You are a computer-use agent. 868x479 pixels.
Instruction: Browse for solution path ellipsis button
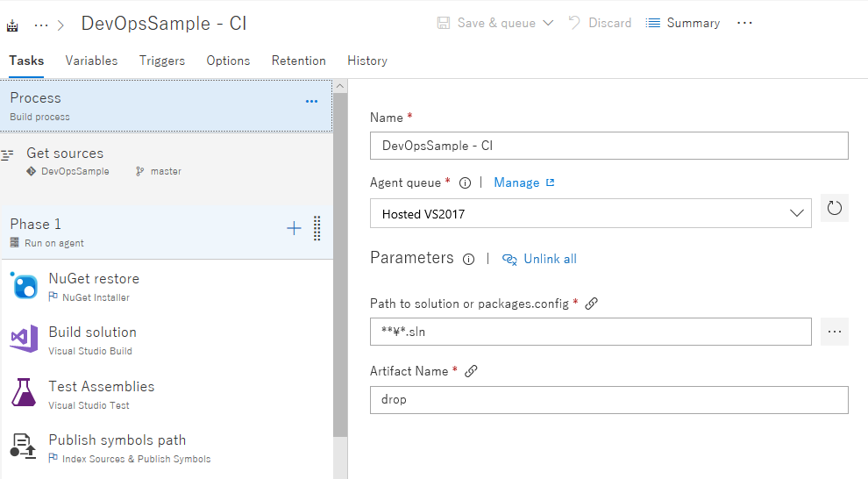click(x=834, y=332)
